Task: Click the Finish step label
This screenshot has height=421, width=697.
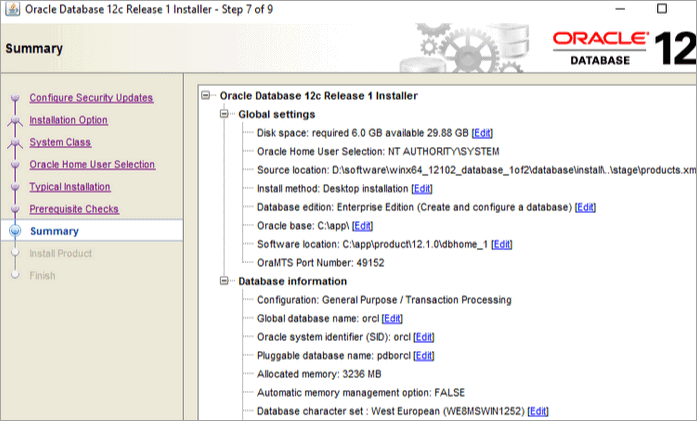Action: click(x=42, y=276)
